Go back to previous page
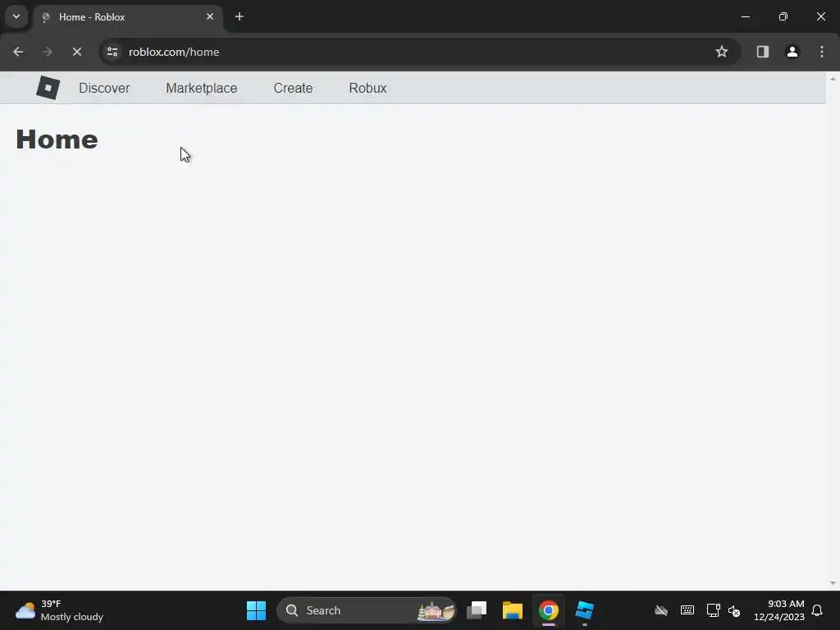This screenshot has width=840, height=630. click(18, 52)
